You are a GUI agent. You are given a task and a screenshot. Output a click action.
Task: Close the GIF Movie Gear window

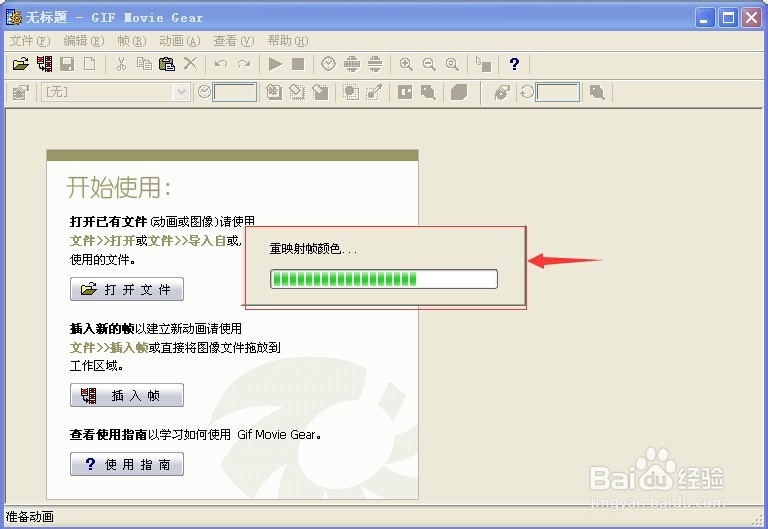(751, 18)
